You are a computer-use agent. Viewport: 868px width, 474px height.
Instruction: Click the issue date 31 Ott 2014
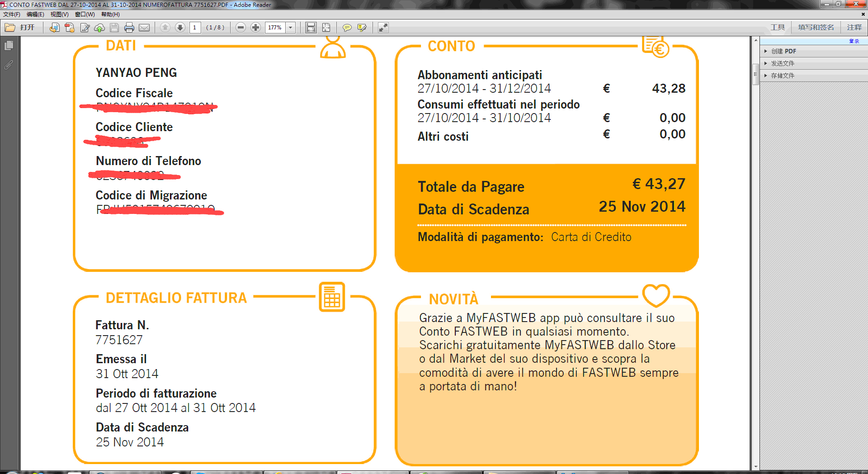coord(127,374)
